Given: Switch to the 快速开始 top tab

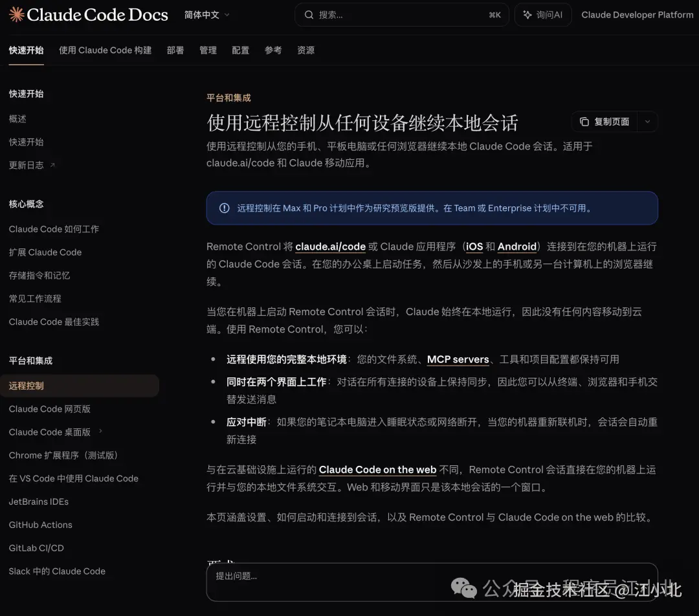Looking at the screenshot, I should [27, 50].
